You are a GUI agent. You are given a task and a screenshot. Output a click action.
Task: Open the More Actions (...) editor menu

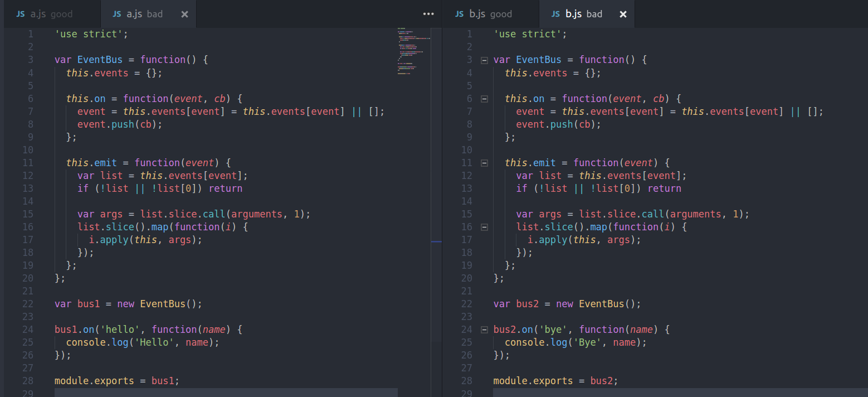[428, 13]
